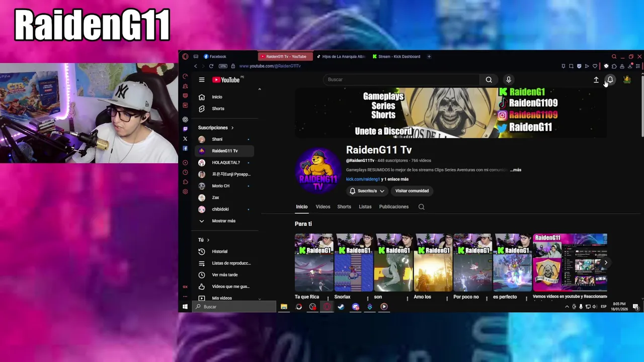Open the Amo los short thumbnail

pos(433,262)
